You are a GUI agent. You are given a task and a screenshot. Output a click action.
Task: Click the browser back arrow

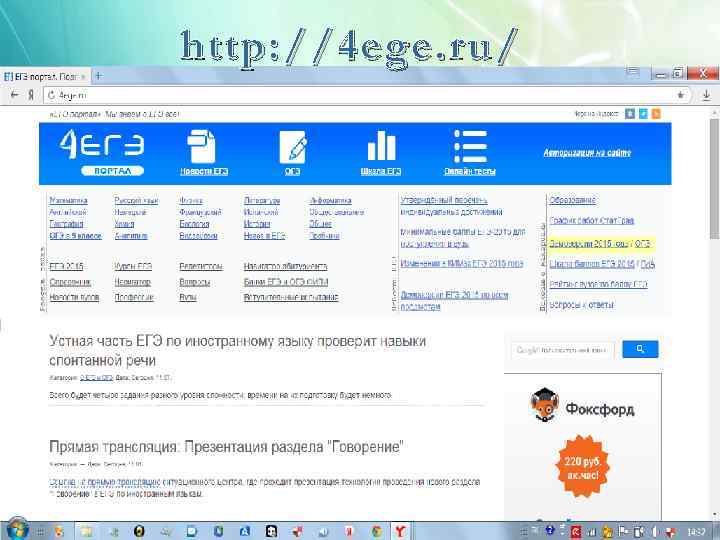pos(15,95)
